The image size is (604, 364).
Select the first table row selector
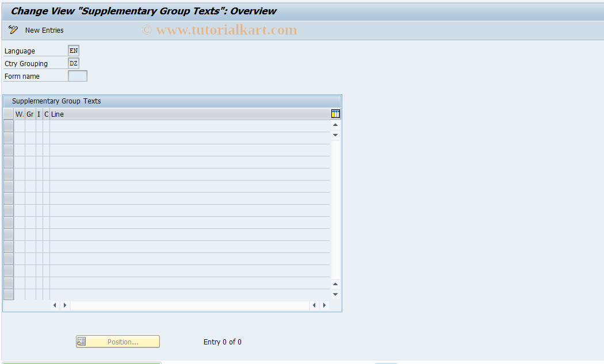point(9,126)
